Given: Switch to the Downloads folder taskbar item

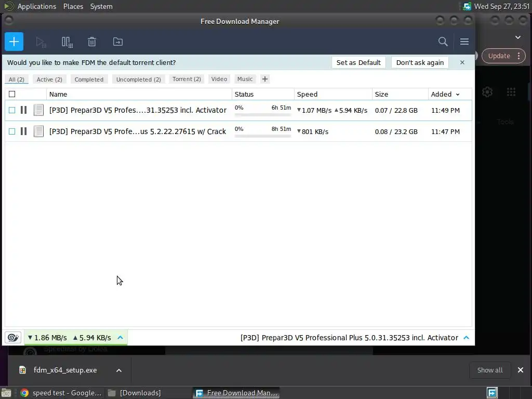Looking at the screenshot, I should click(135, 393).
